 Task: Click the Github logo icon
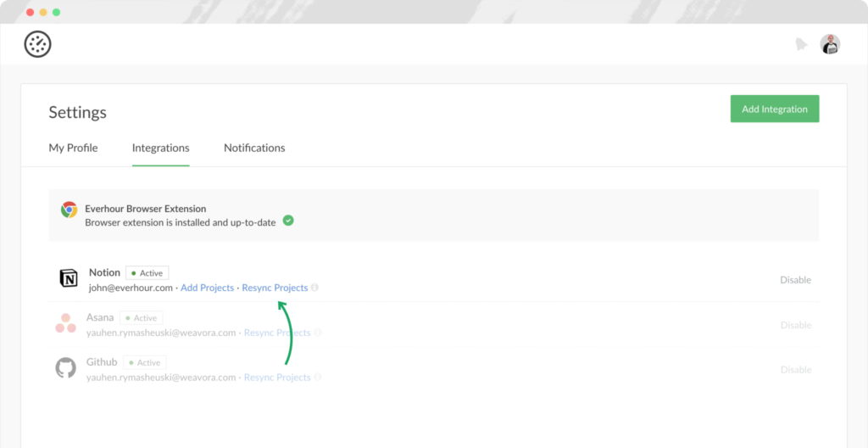point(65,368)
